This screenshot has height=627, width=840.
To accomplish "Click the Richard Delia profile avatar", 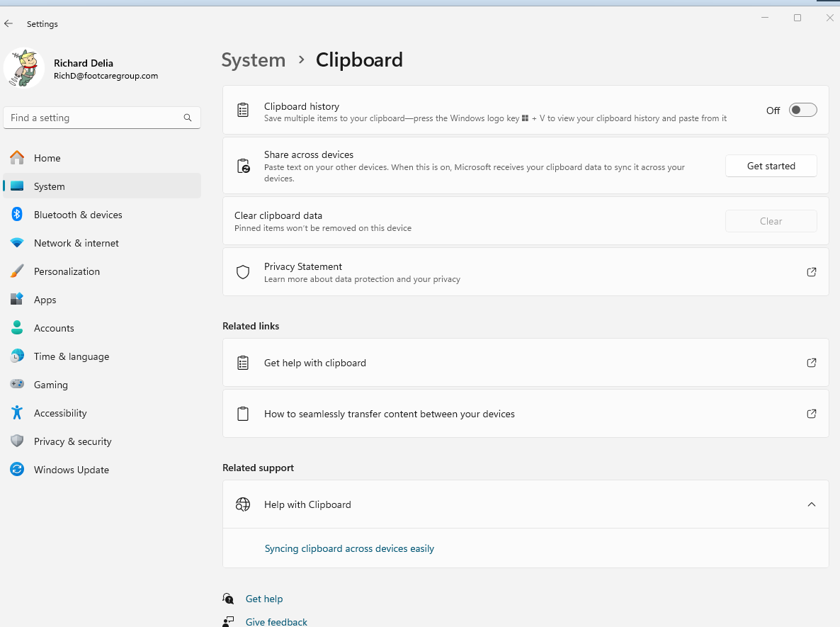I will pyautogui.click(x=24, y=69).
